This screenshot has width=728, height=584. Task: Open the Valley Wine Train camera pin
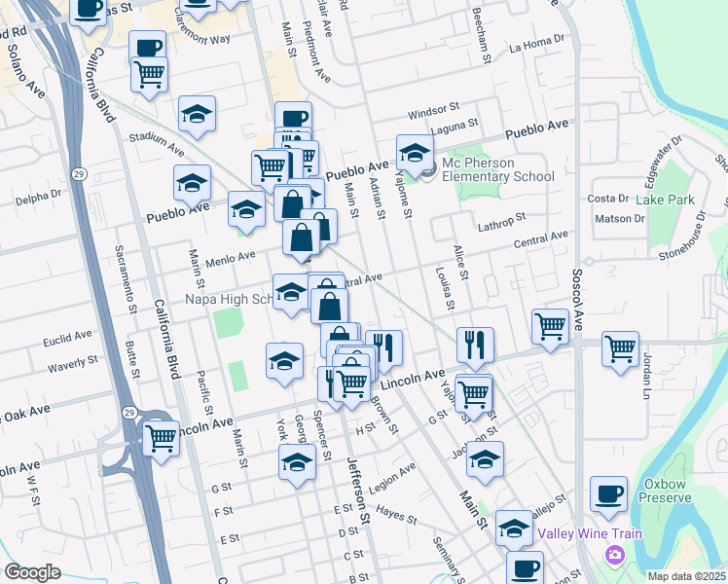pos(615,554)
